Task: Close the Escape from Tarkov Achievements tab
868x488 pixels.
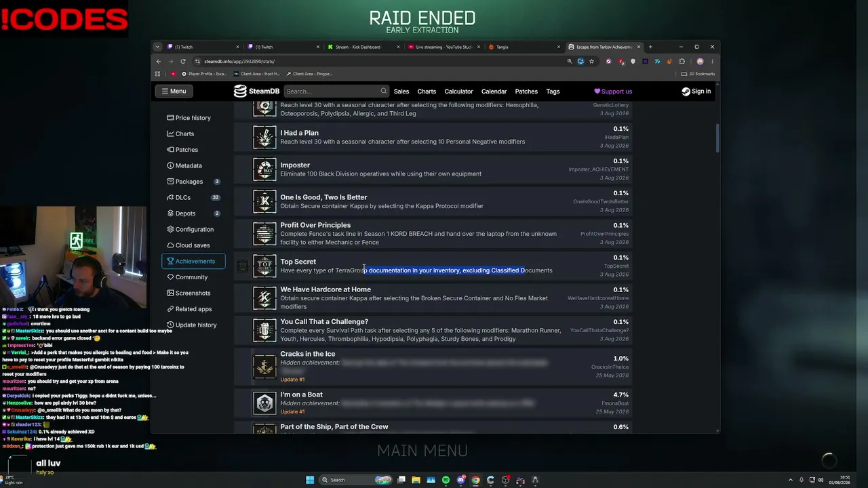Action: pyautogui.click(x=639, y=47)
